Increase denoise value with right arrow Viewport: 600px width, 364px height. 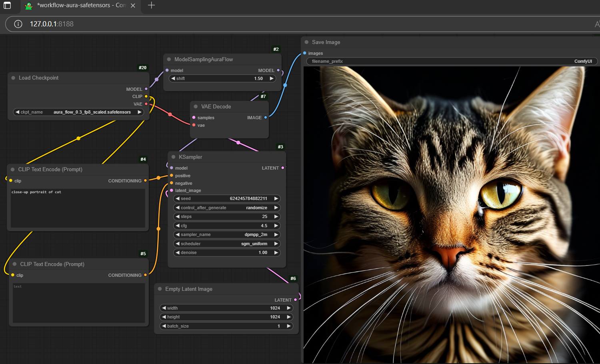[276, 252]
